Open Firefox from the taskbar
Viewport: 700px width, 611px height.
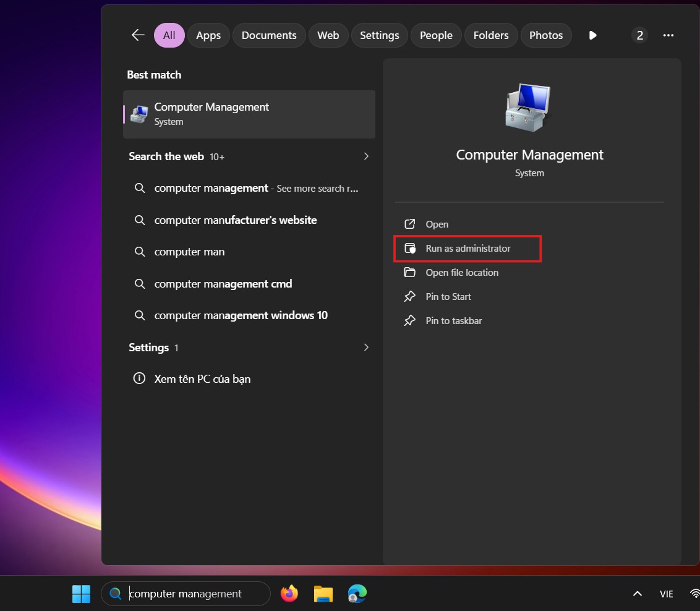[289, 594]
